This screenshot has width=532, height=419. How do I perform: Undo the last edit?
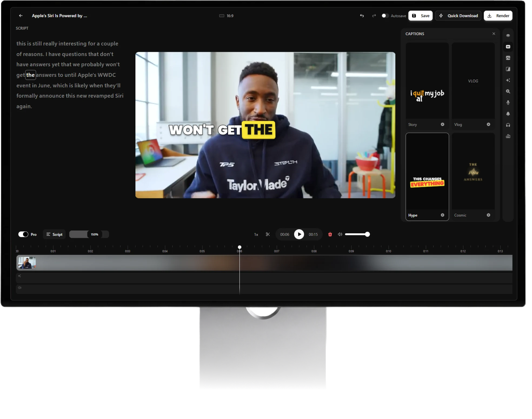point(362,16)
